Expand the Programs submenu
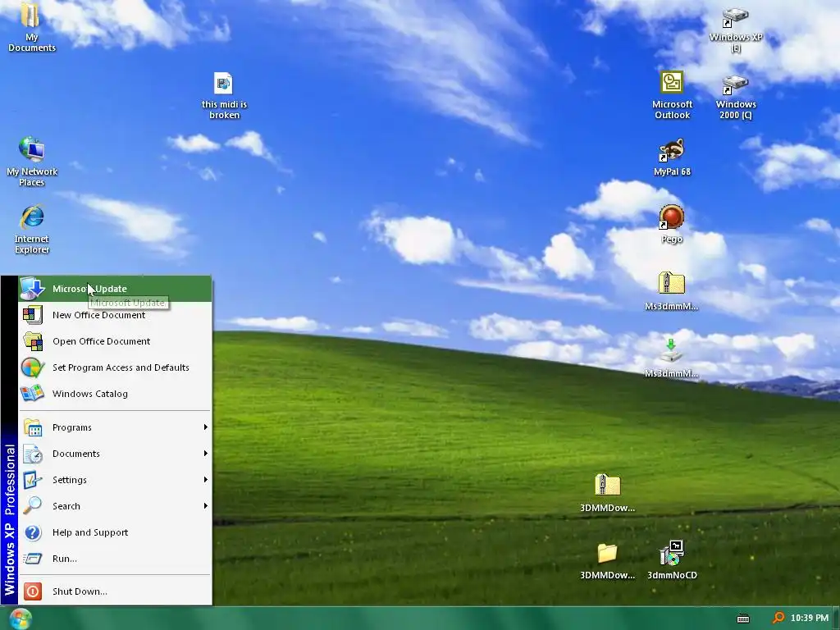The width and height of the screenshot is (840, 630). 115,427
